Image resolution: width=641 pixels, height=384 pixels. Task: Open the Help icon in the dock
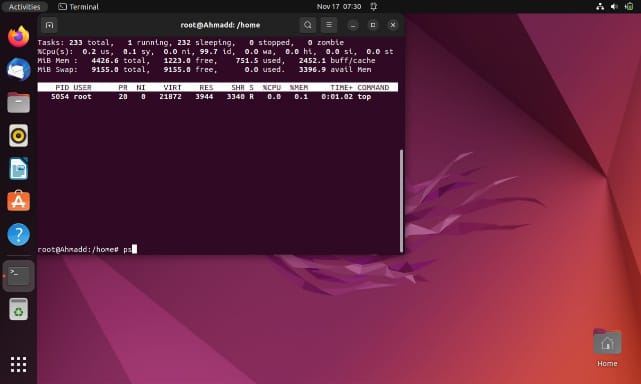tap(18, 234)
